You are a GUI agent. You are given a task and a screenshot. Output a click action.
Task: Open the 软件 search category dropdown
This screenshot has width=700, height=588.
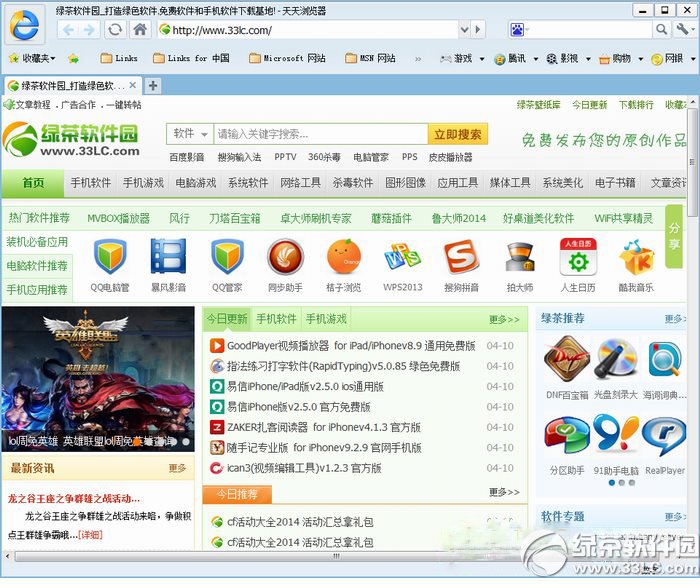(190, 133)
